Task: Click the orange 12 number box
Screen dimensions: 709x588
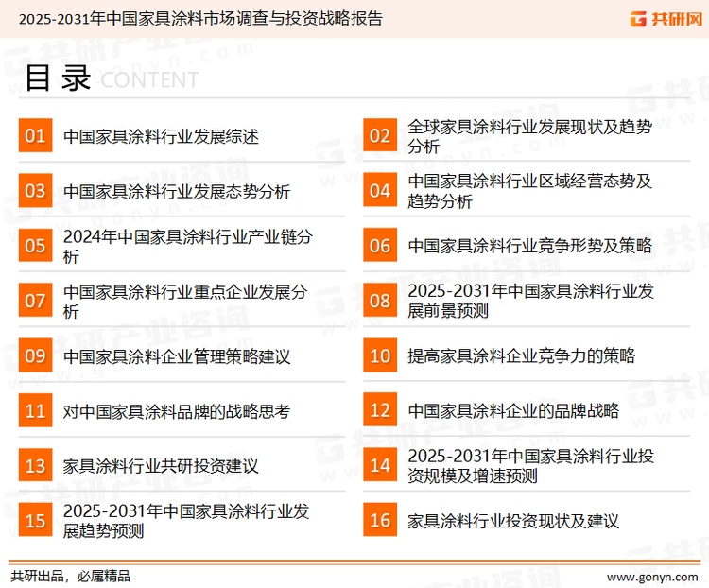Action: pos(380,410)
